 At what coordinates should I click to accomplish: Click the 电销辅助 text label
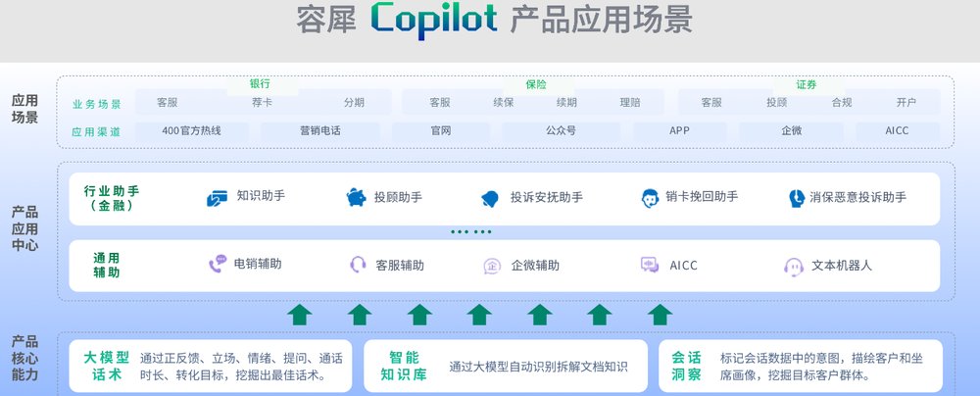pos(258,264)
